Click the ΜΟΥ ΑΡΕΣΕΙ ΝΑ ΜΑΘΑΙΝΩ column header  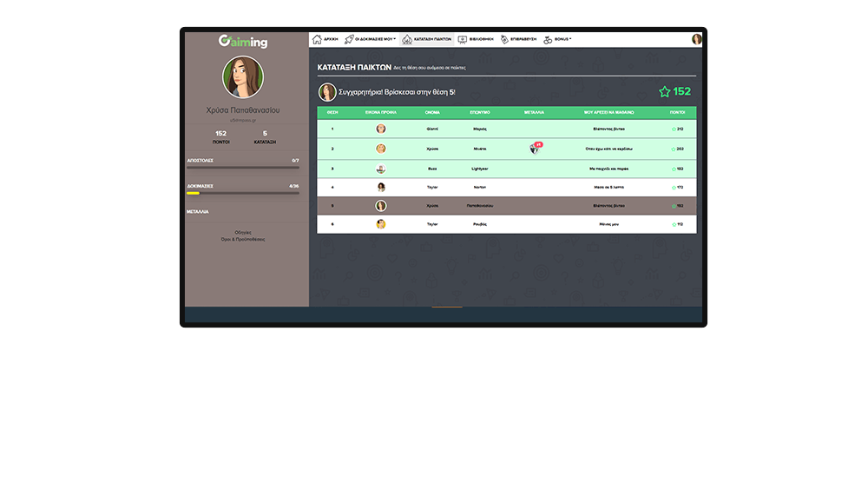(609, 113)
